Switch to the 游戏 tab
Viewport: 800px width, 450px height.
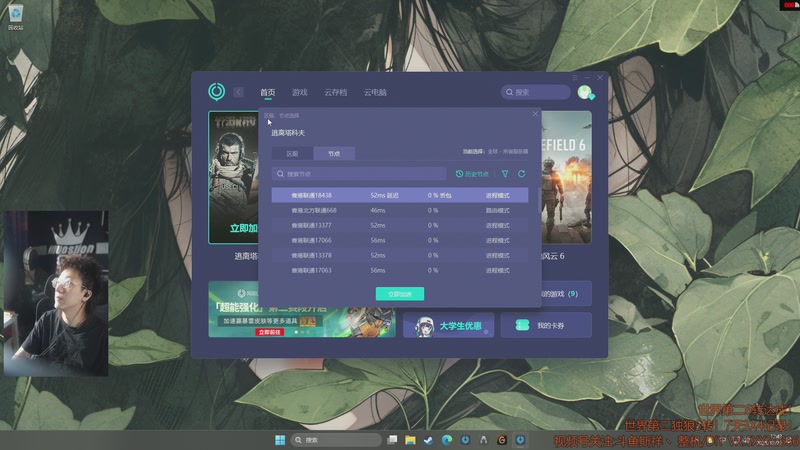(x=299, y=92)
